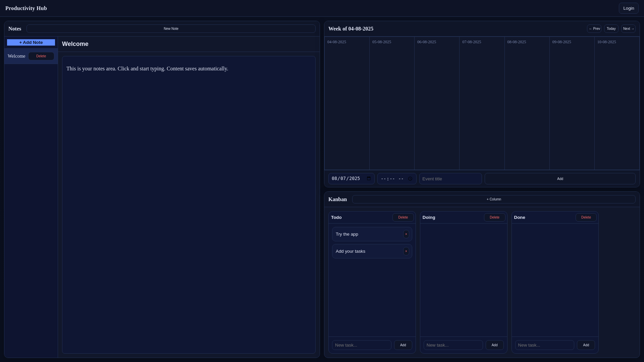Screen dimensions: 644x362
Task: Add task to Todo column
Action: pyautogui.click(x=403, y=345)
